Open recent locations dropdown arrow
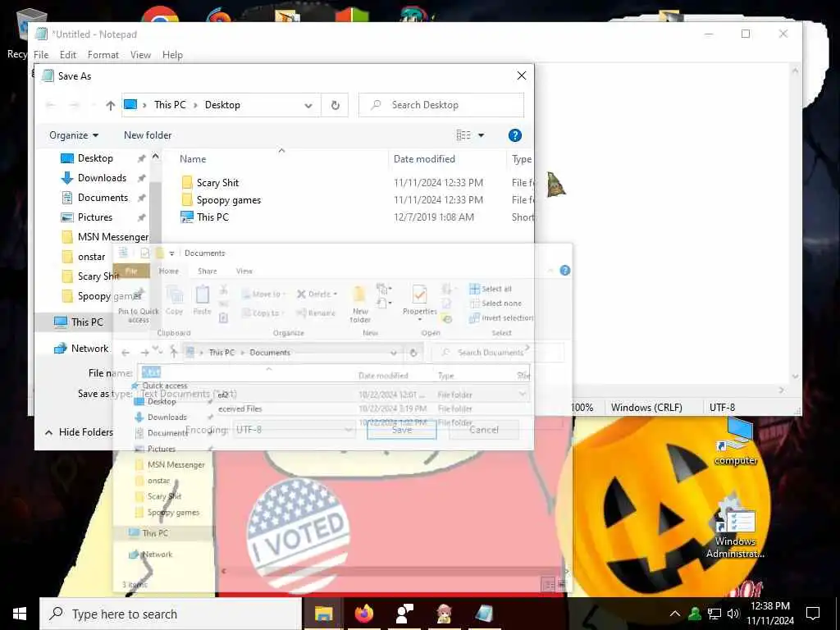The height and width of the screenshot is (630, 840). click(x=94, y=105)
